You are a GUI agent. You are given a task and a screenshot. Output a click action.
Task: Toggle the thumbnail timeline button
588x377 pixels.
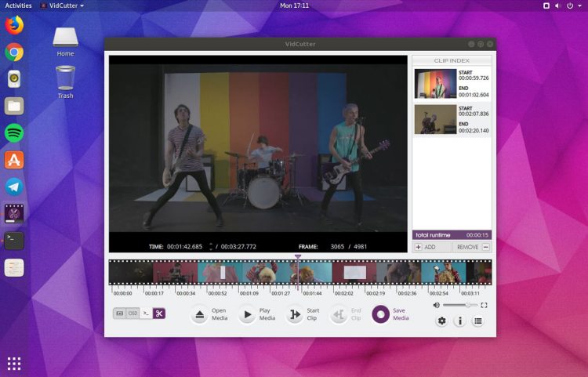point(120,314)
